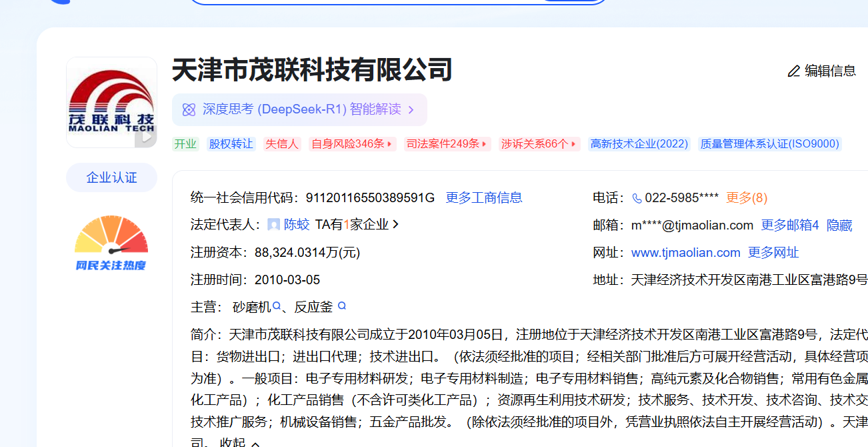
Task: Click 质量管理体系认证(ISO9000) tag
Action: coord(769,144)
